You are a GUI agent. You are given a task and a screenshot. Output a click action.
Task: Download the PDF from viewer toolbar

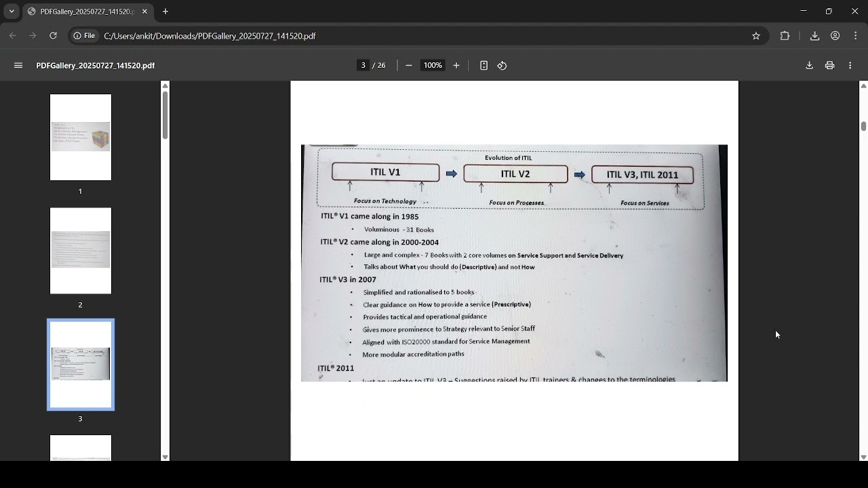(x=809, y=66)
